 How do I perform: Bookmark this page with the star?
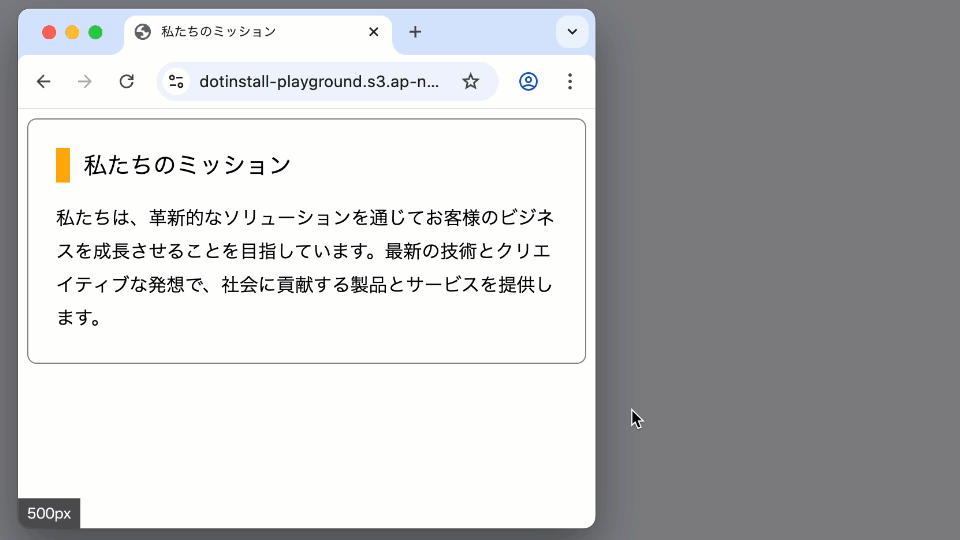point(470,81)
